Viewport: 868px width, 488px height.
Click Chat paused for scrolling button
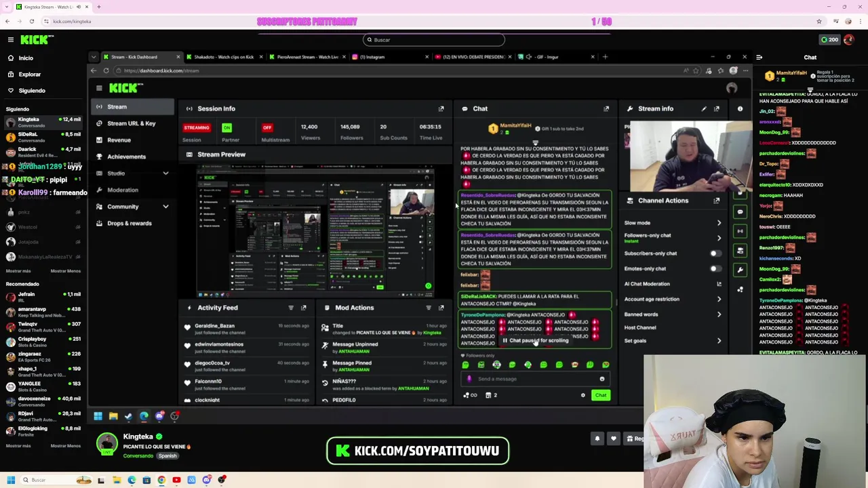(x=535, y=341)
